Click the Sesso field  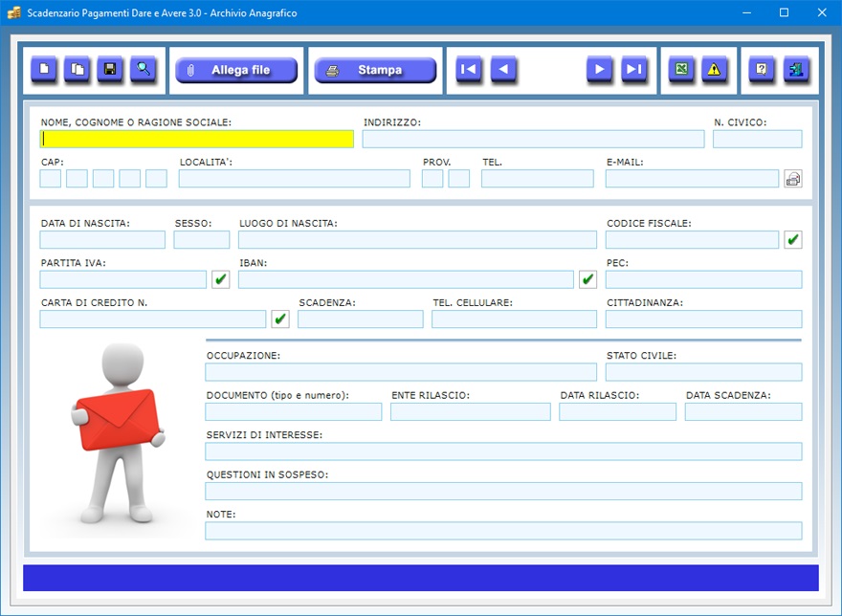(201, 239)
